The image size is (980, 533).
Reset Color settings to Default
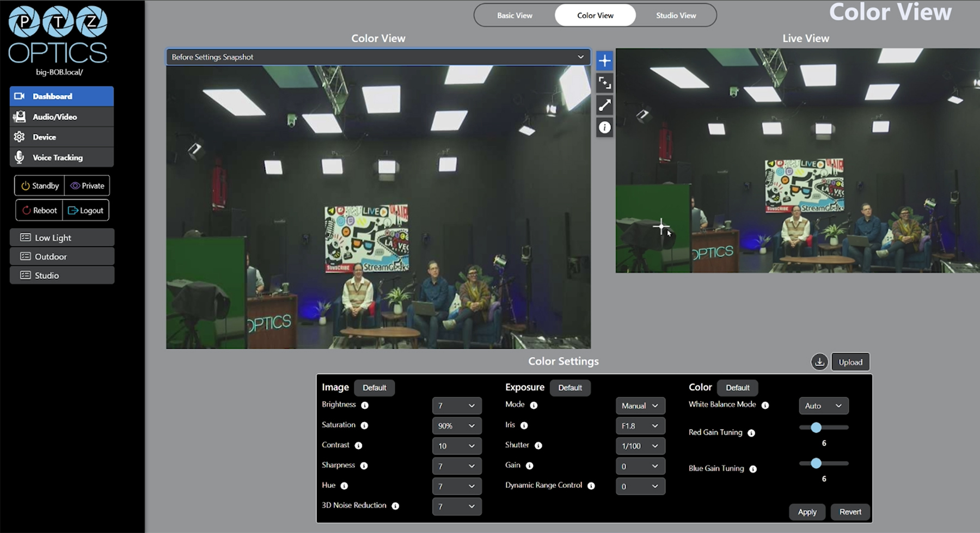738,388
